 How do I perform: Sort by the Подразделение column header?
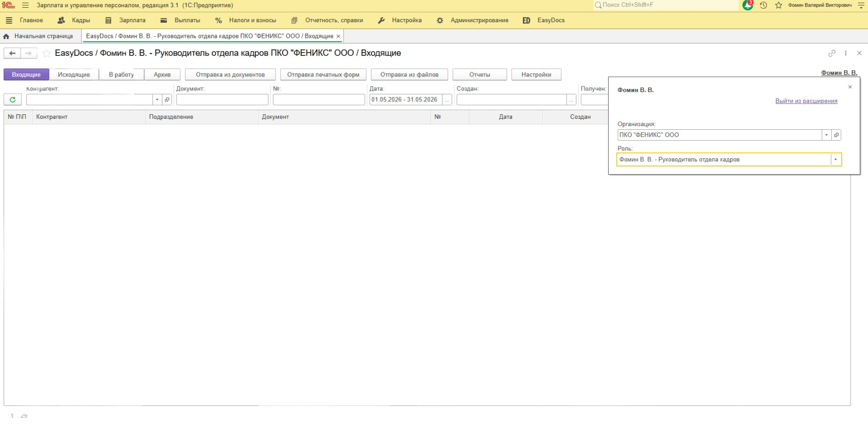pos(202,117)
